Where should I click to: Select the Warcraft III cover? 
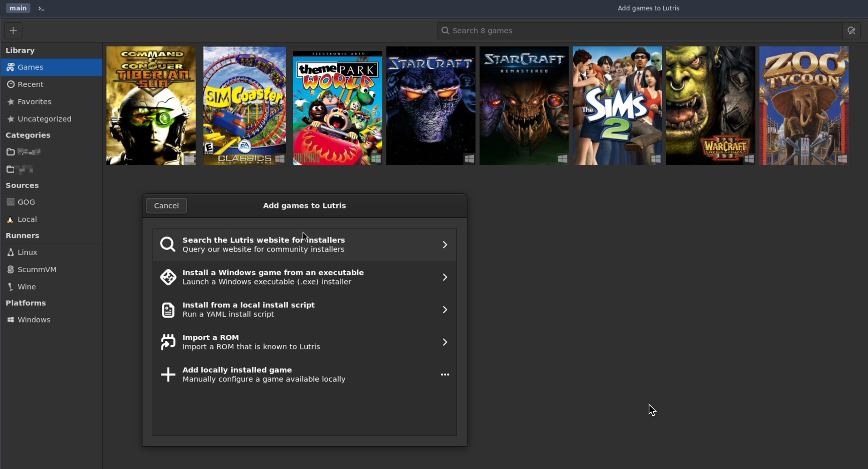pyautogui.click(x=710, y=106)
